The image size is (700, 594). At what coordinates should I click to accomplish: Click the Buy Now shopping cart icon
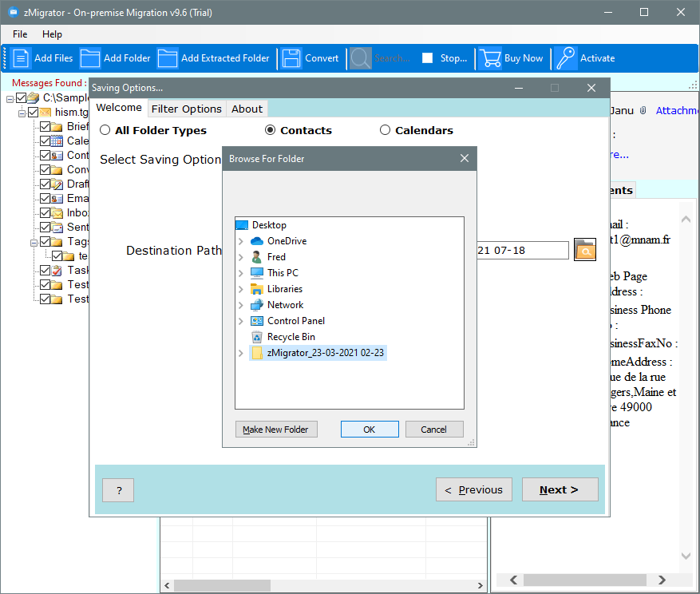click(x=490, y=58)
